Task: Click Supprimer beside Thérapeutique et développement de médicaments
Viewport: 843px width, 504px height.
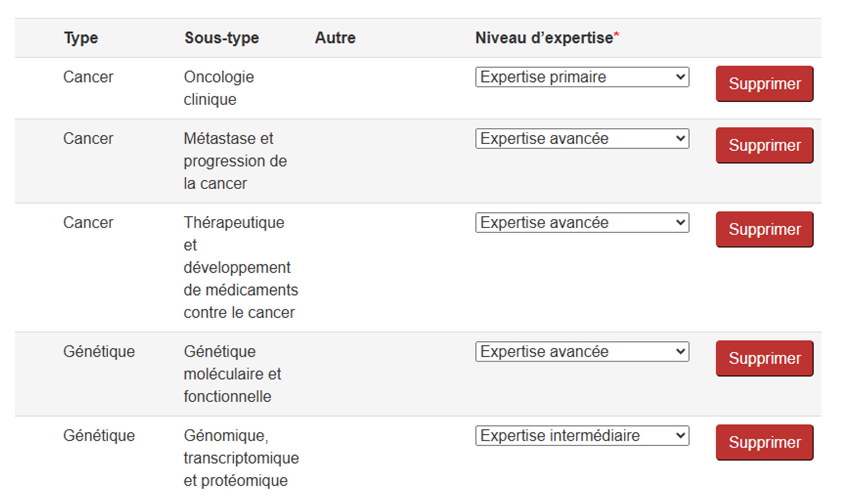Action: (x=764, y=230)
